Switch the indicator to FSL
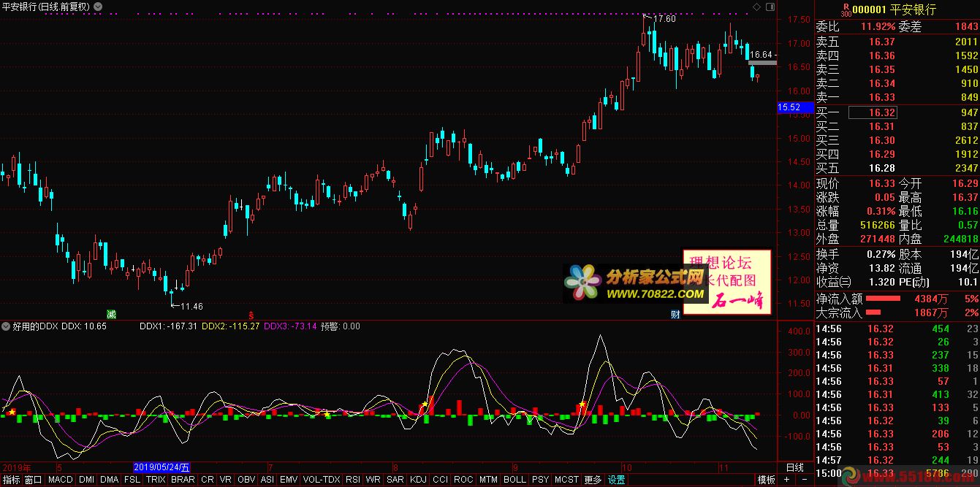 pos(132,480)
